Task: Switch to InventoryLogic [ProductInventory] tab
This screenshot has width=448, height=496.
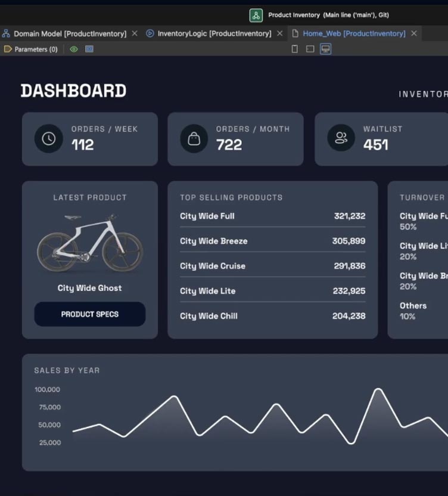Action: 209,33
